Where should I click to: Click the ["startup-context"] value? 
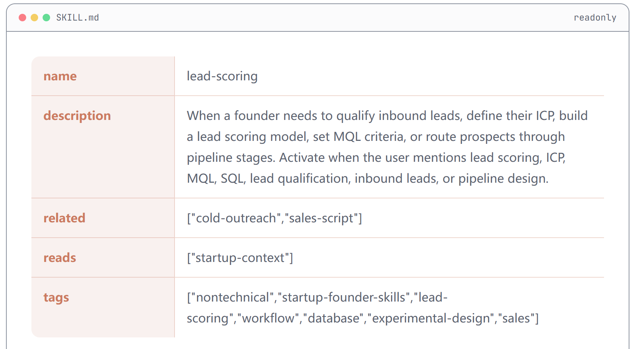point(240,258)
